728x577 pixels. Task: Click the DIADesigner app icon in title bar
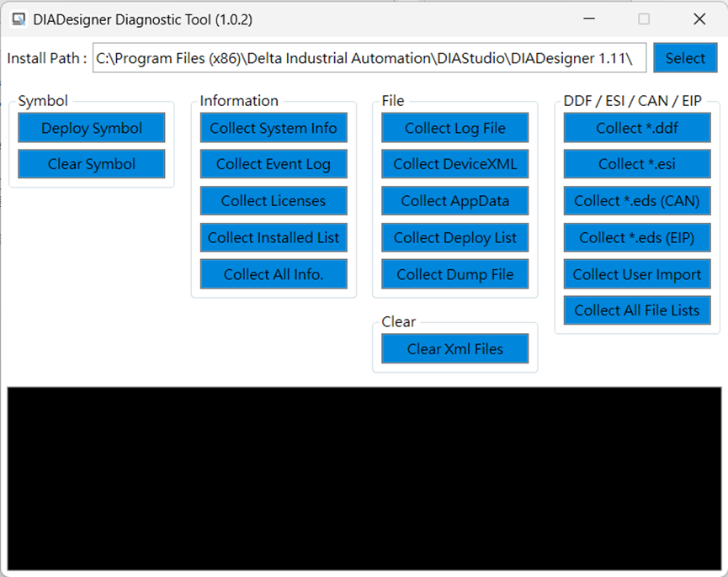[x=18, y=19]
